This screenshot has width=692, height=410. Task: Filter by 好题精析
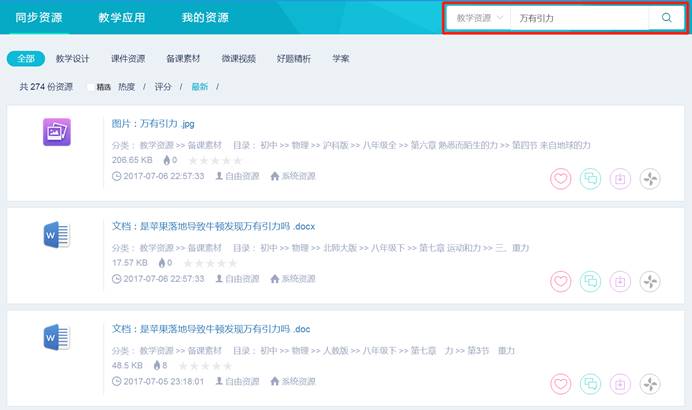293,59
